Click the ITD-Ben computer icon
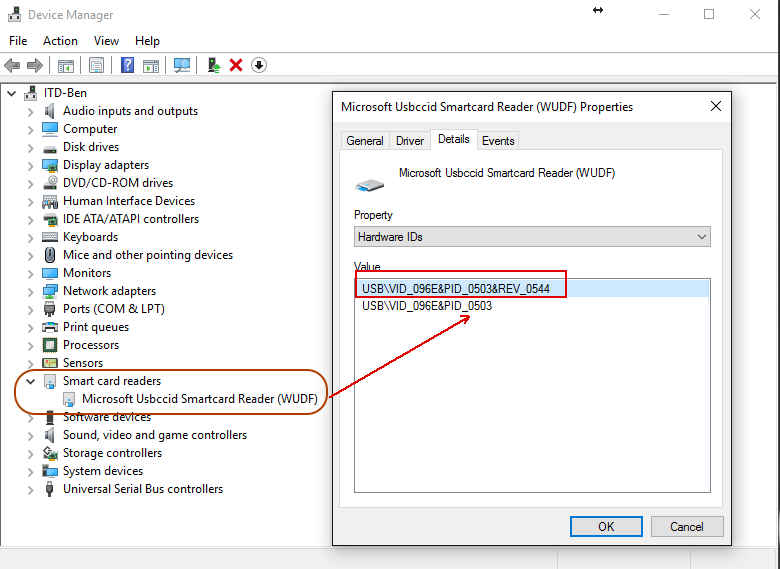The image size is (780, 569). 31,93
